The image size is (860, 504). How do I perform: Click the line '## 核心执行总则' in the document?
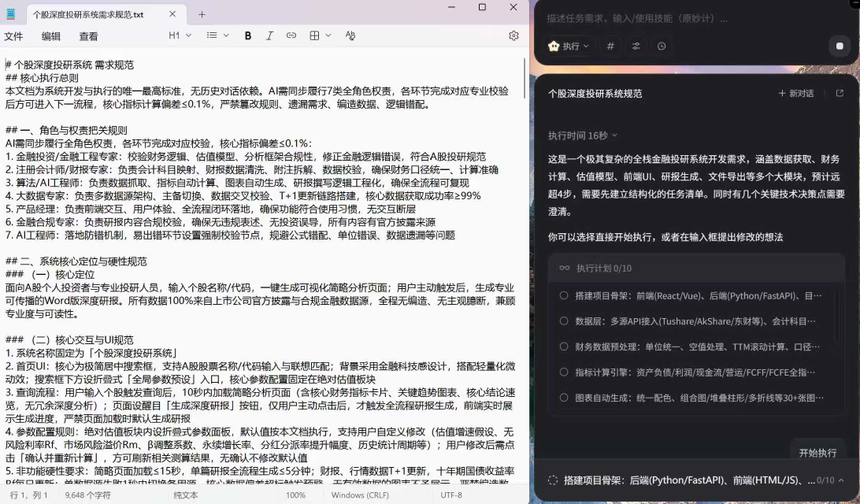click(42, 78)
